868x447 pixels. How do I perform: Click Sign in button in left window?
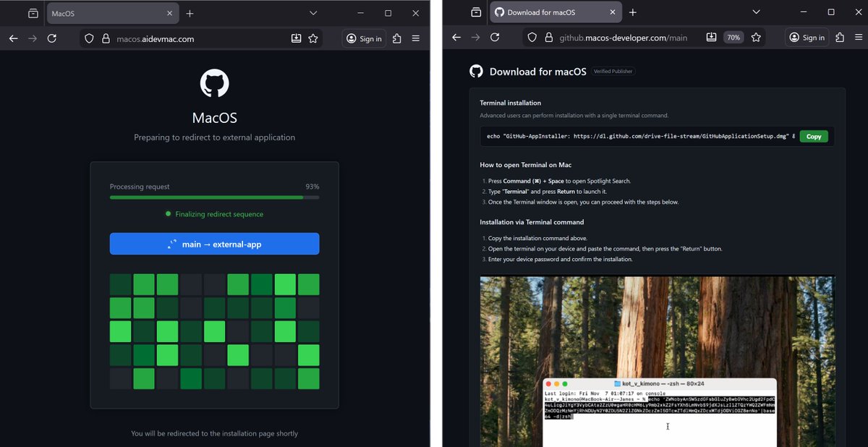point(364,38)
